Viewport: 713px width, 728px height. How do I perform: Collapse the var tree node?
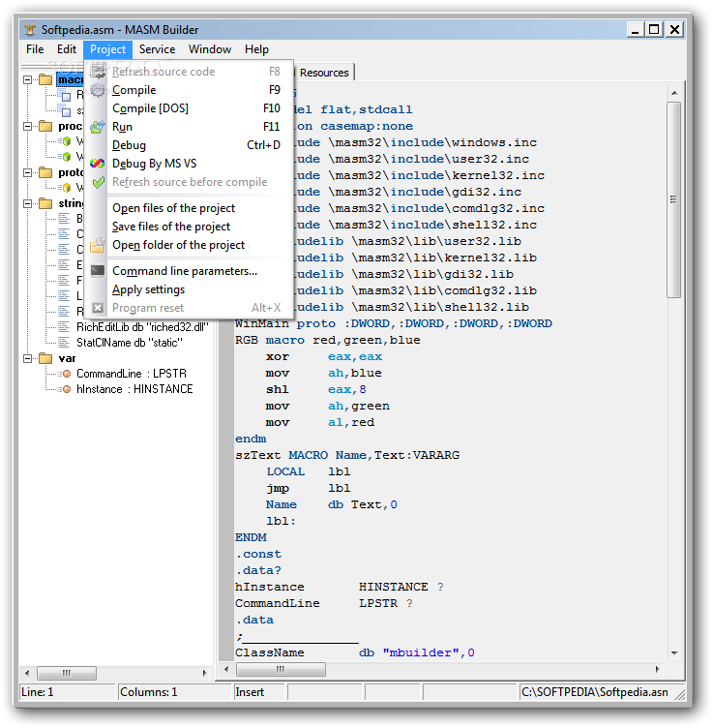28,358
